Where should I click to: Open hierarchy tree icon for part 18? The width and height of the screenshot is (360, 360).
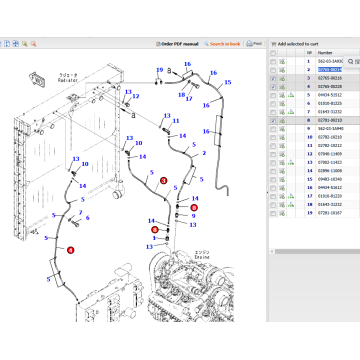click(291, 204)
